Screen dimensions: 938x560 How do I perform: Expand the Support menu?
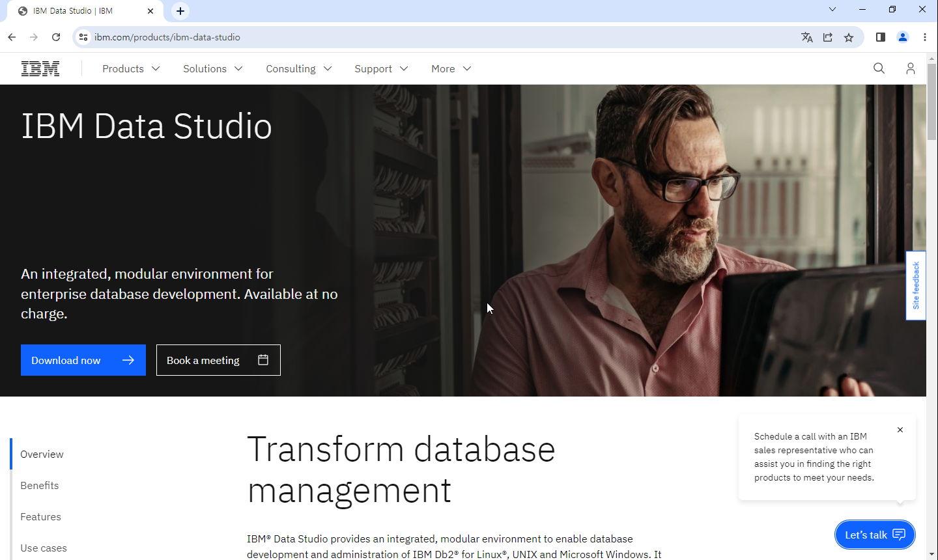381,68
